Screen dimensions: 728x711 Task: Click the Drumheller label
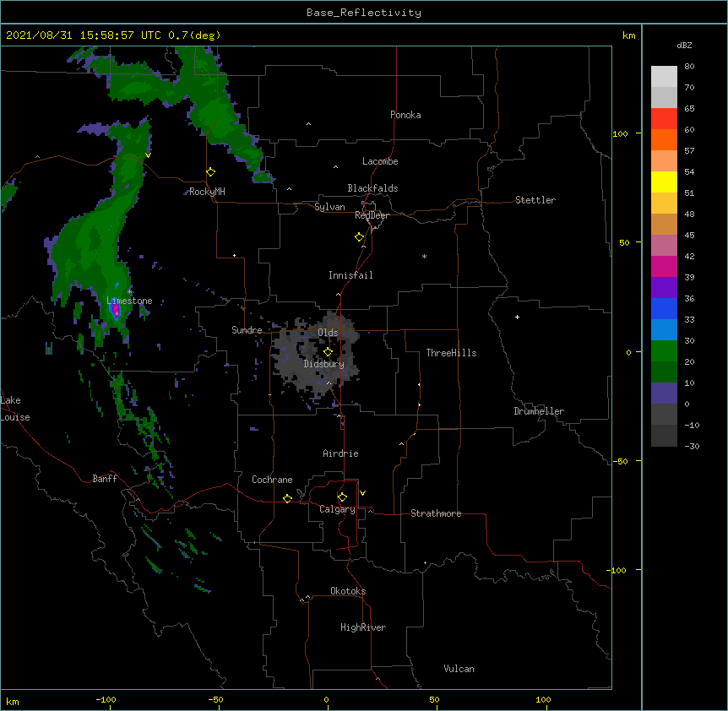[539, 411]
